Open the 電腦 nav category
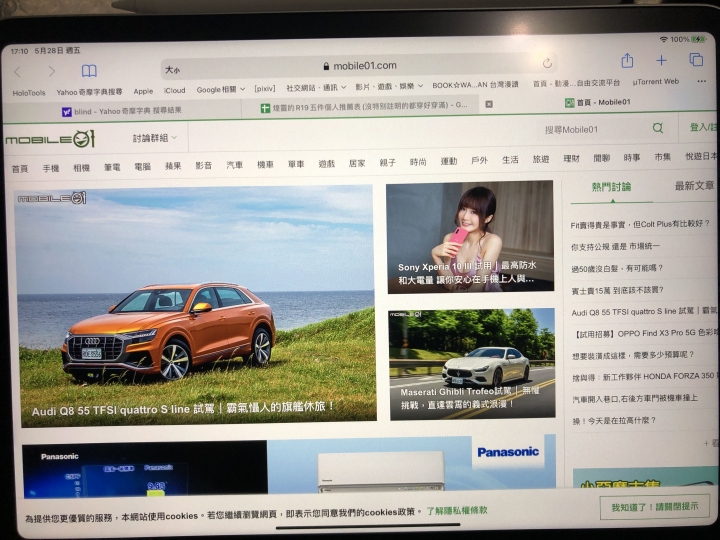The width and height of the screenshot is (720, 540). 142,167
